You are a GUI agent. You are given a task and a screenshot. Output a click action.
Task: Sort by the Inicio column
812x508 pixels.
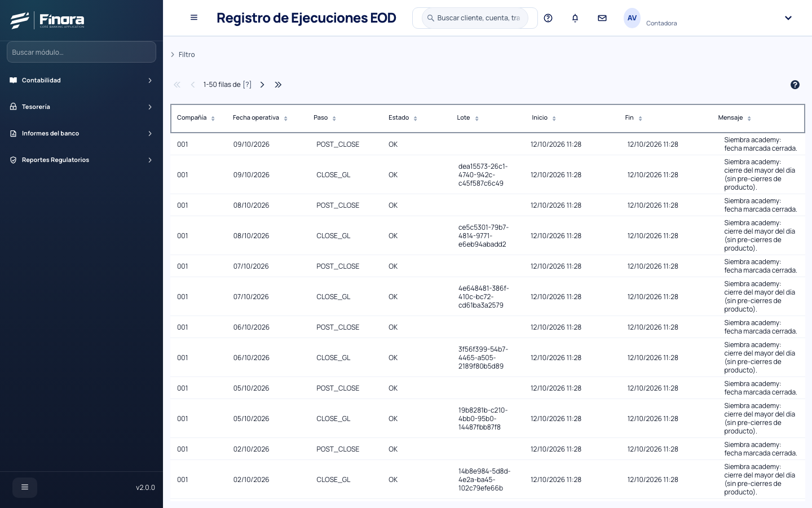pos(544,118)
